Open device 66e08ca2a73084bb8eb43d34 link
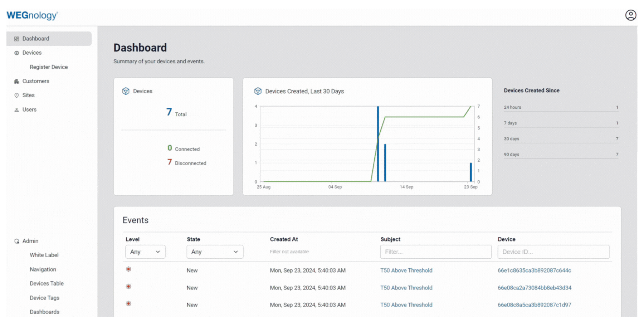Screen dimensions: 644x322 (x=534, y=288)
